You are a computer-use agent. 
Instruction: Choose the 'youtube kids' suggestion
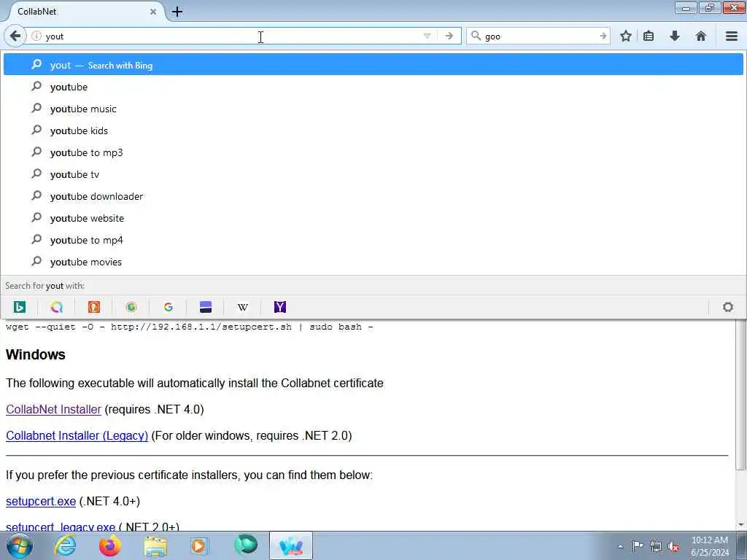pos(373,131)
